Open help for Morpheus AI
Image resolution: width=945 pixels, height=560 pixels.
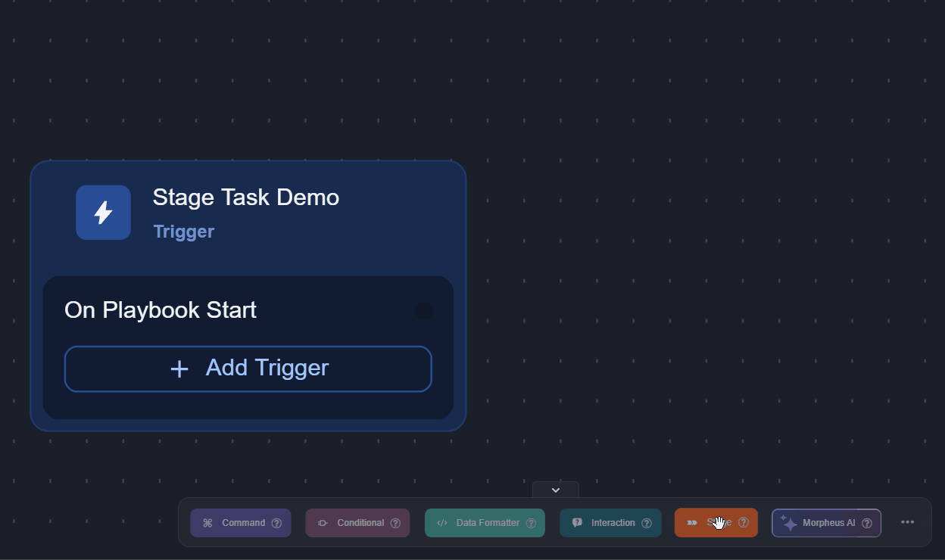pos(865,522)
